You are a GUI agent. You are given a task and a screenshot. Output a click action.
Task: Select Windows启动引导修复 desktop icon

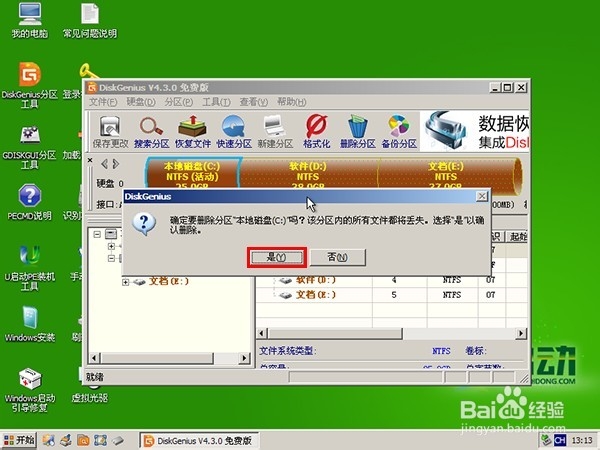(30, 390)
